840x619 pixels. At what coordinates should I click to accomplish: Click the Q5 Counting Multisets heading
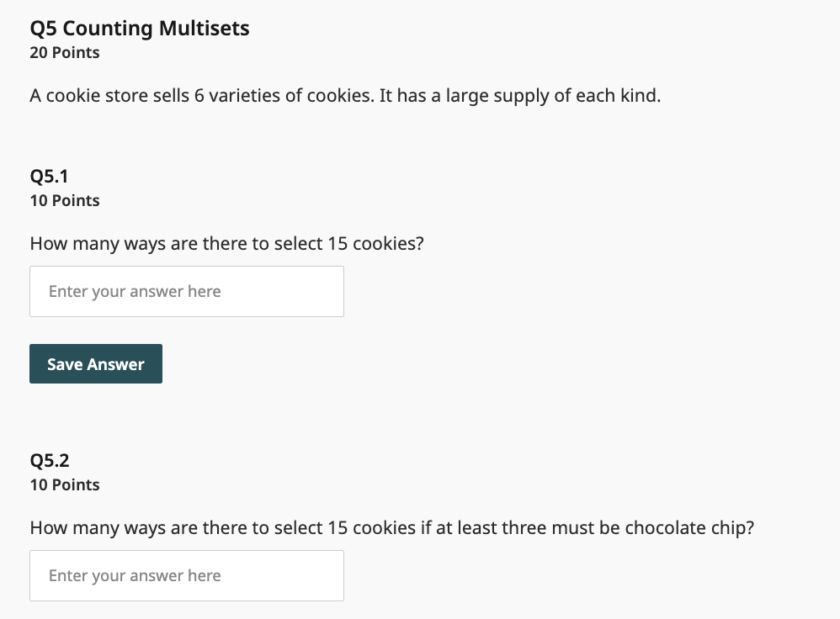click(140, 29)
